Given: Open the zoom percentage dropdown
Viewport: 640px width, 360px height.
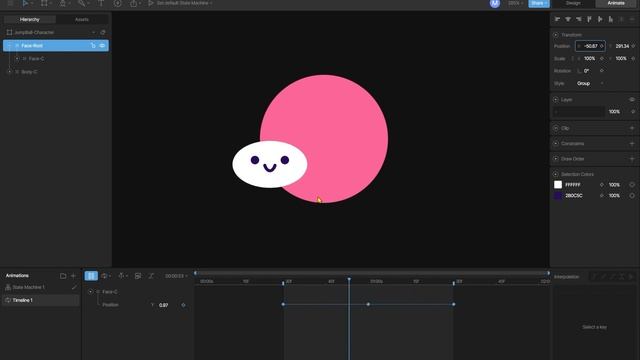Looking at the screenshot, I should pyautogui.click(x=516, y=3).
